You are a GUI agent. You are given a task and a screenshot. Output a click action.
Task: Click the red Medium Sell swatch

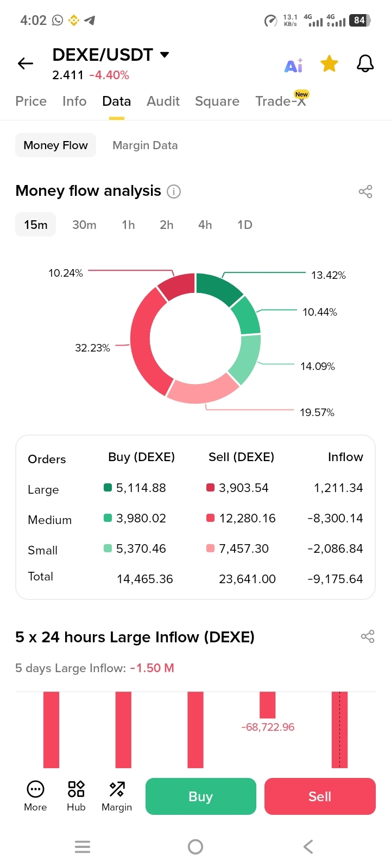point(211,518)
